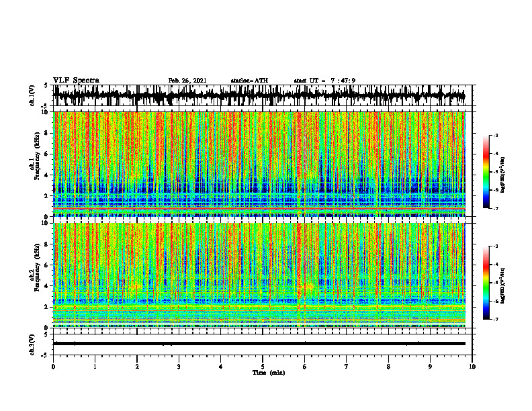The height and width of the screenshot is (411, 532).
Task: Click the ch.2 frequency axis "6" tick label
Action: tap(46, 265)
